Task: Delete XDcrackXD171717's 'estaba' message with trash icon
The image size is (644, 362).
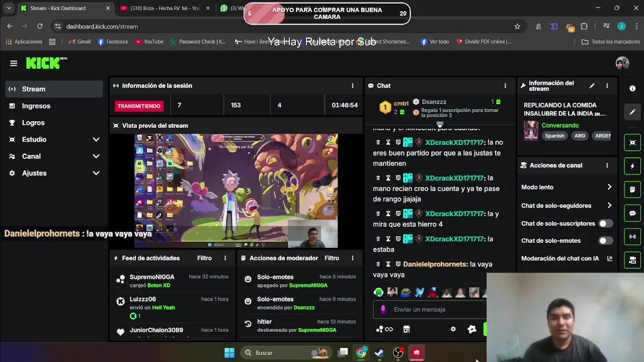Action: (378, 239)
